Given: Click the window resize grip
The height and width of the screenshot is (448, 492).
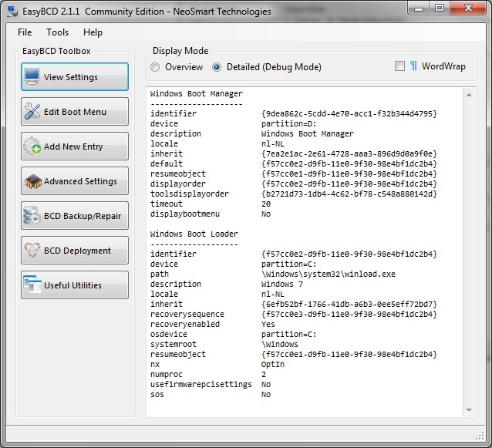Looking at the screenshot, I should (x=480, y=436).
